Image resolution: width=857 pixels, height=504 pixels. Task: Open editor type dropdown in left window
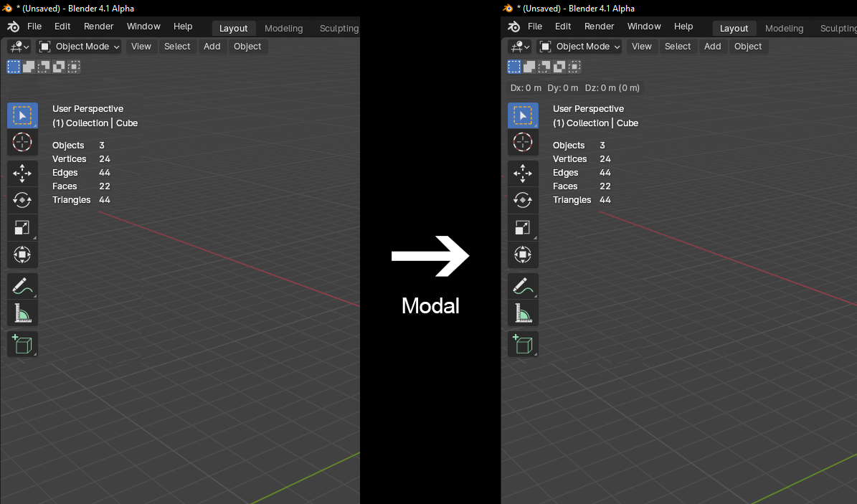coord(19,47)
